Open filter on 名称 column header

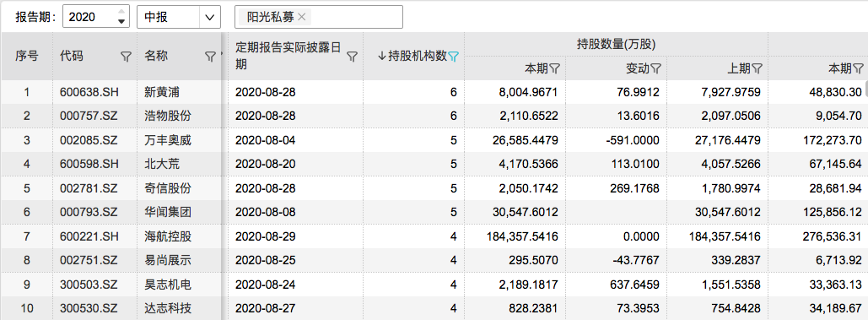point(210,56)
